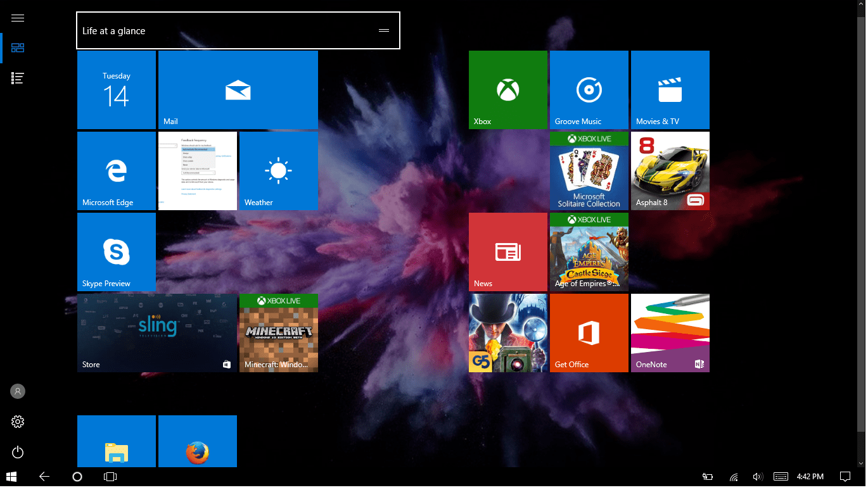The height and width of the screenshot is (490, 868).
Task: Open the user account icon
Action: coord(18,391)
